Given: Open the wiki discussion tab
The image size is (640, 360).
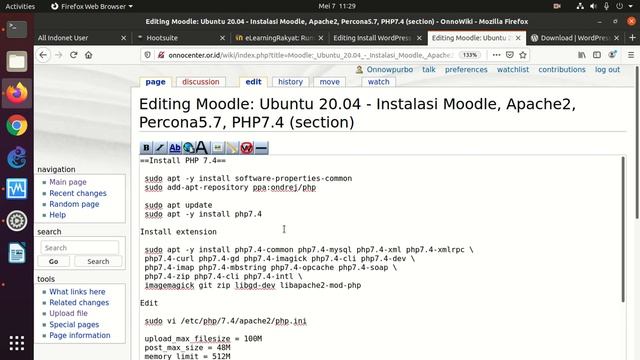Looking at the screenshot, I should [201, 82].
